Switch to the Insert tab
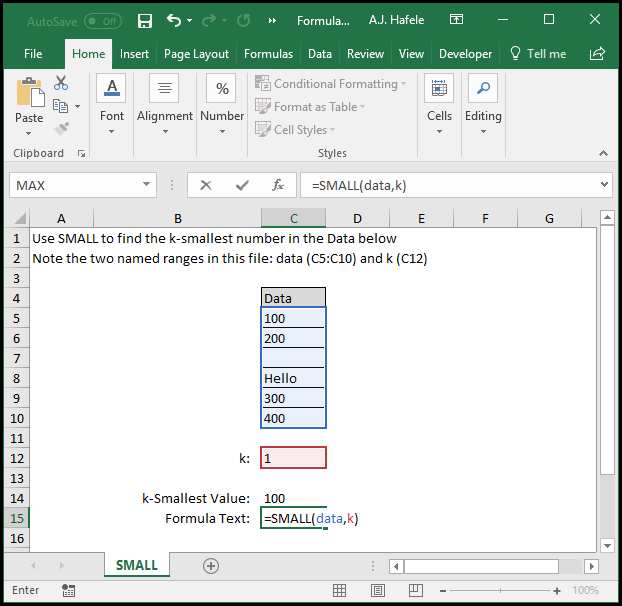This screenshot has width=622, height=606. pyautogui.click(x=134, y=54)
